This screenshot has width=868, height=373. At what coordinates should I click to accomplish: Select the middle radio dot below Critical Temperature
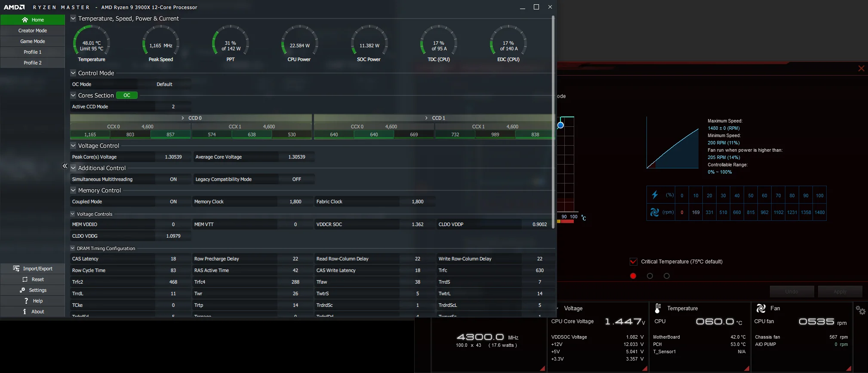tap(650, 276)
